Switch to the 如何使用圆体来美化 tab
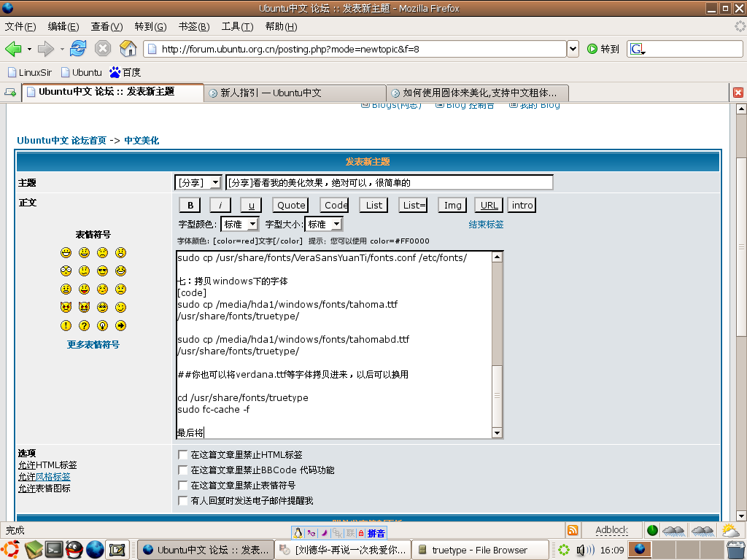747x560 pixels. pos(478,93)
